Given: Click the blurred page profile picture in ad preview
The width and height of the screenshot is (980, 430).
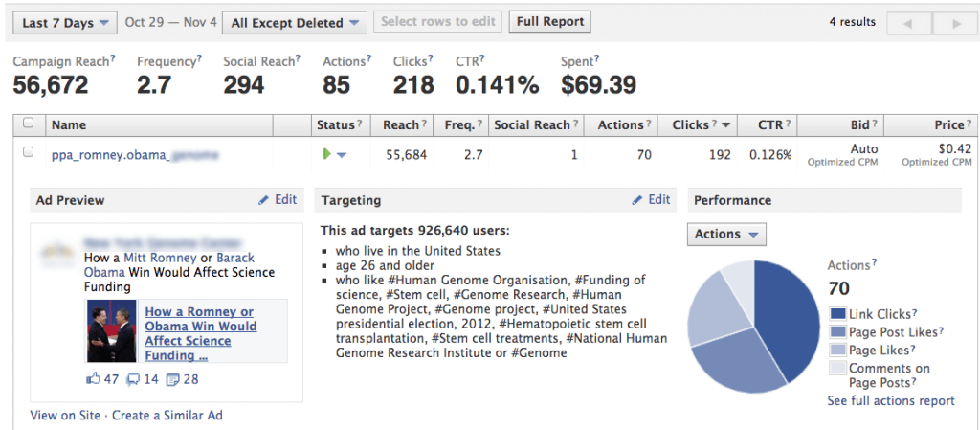Looking at the screenshot, I should point(57,252).
